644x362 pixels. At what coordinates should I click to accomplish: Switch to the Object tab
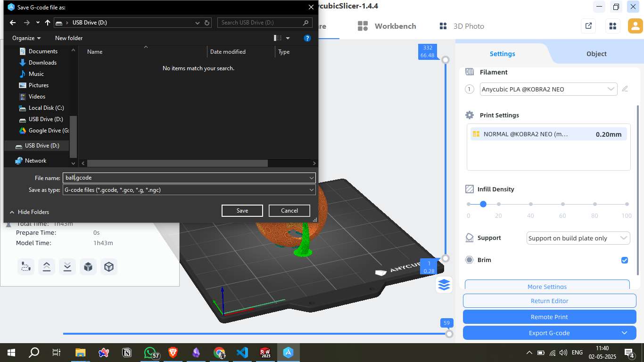pyautogui.click(x=596, y=54)
